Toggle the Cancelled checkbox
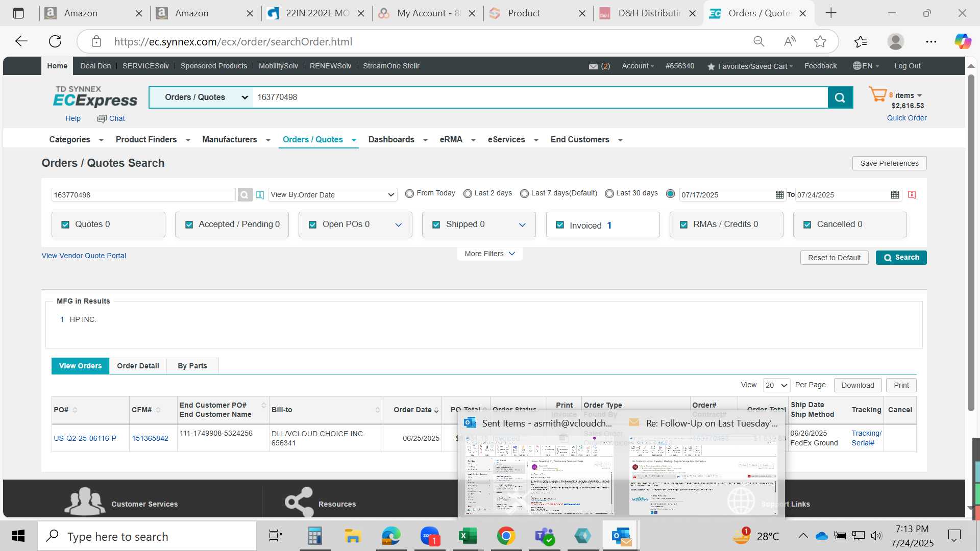The height and width of the screenshot is (551, 980). coord(807,224)
